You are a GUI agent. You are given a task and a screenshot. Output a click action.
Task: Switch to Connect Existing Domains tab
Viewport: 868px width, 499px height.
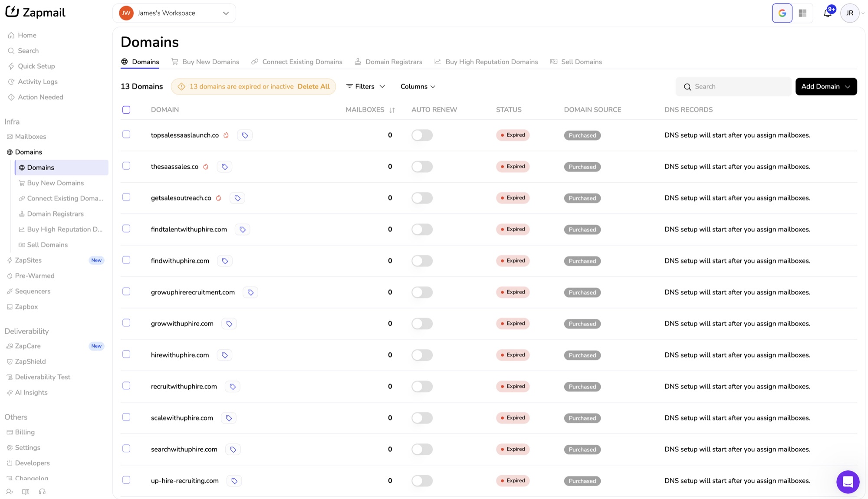coord(297,62)
